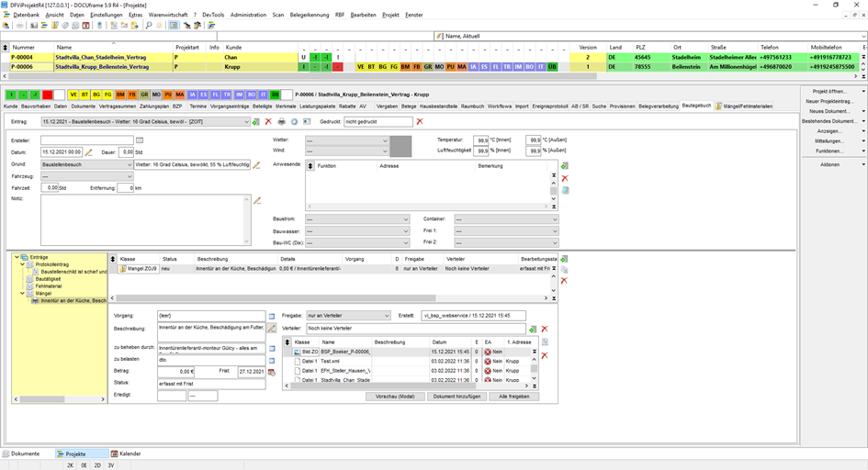
Task: Open the Ersteller selection icon
Action: click(x=140, y=140)
